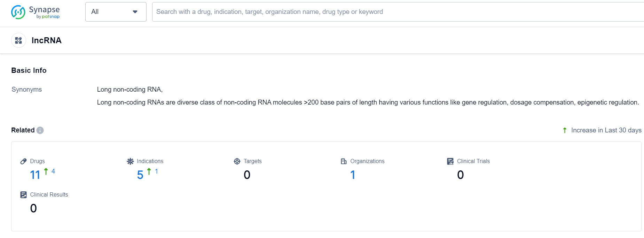The height and width of the screenshot is (238, 644).
Task: Click the Clinical Trials icon
Action: [x=450, y=161]
